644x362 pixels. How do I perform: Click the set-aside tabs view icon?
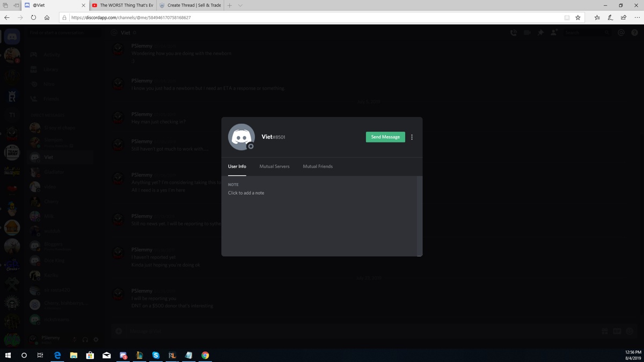pyautogui.click(x=5, y=5)
